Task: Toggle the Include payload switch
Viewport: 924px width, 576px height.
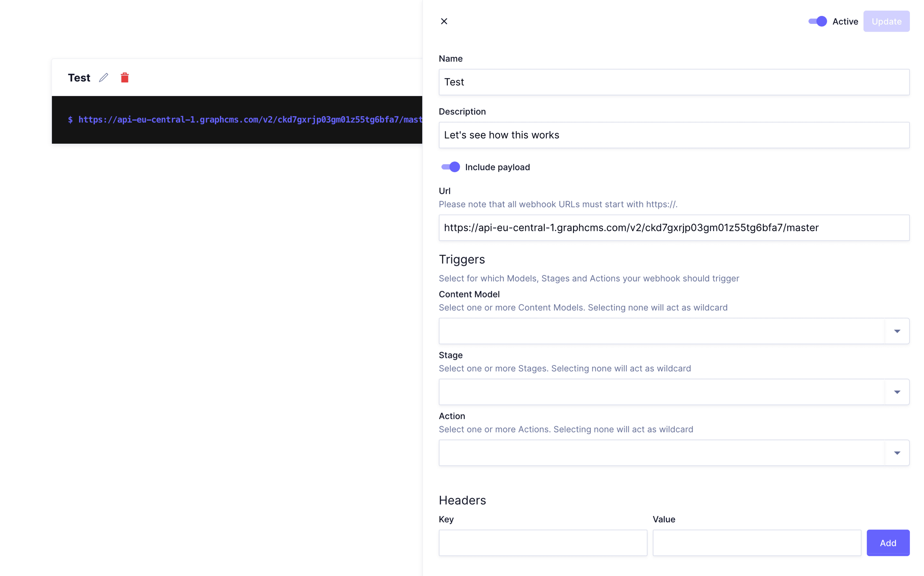Action: 450,167
